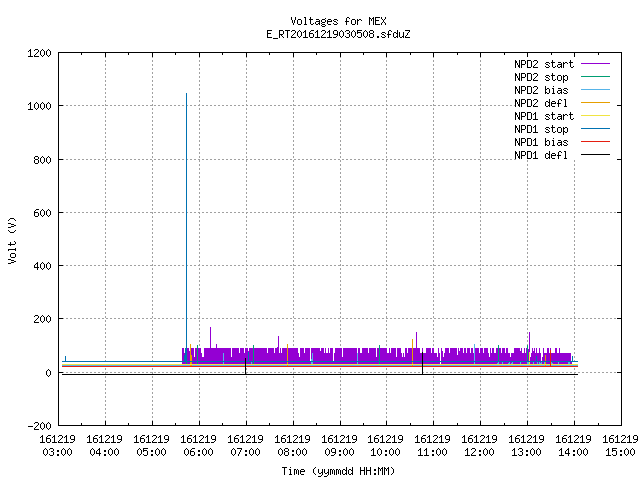
Task: Click black line swatch for NPD1 defl
Action: pos(595,155)
